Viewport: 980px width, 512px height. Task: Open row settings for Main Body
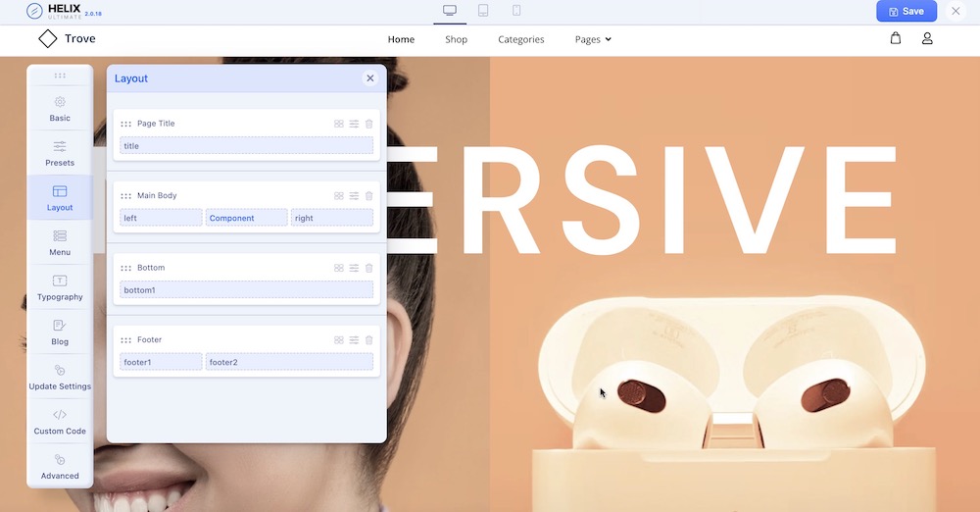click(x=354, y=196)
